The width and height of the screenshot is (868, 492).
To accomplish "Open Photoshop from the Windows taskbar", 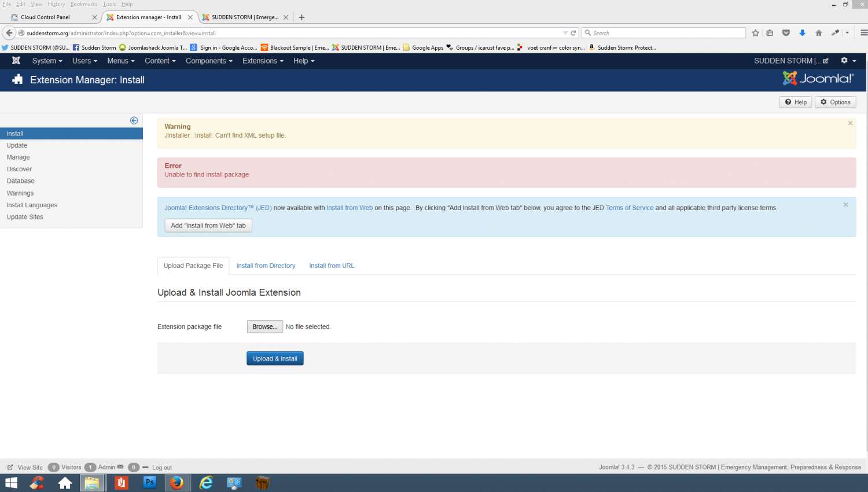I will (x=149, y=482).
